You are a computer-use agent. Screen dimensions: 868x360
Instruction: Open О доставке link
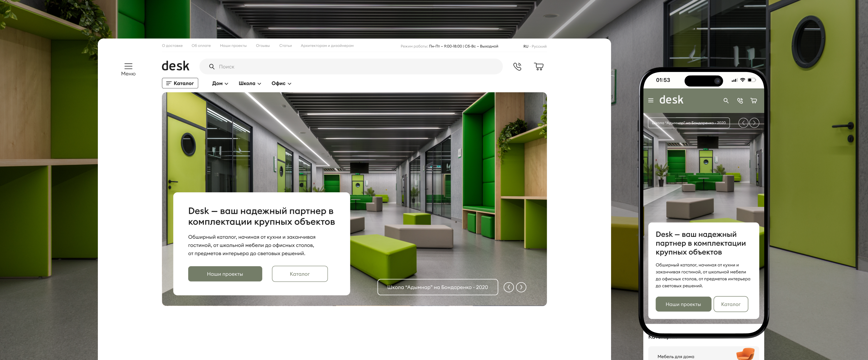pyautogui.click(x=172, y=46)
